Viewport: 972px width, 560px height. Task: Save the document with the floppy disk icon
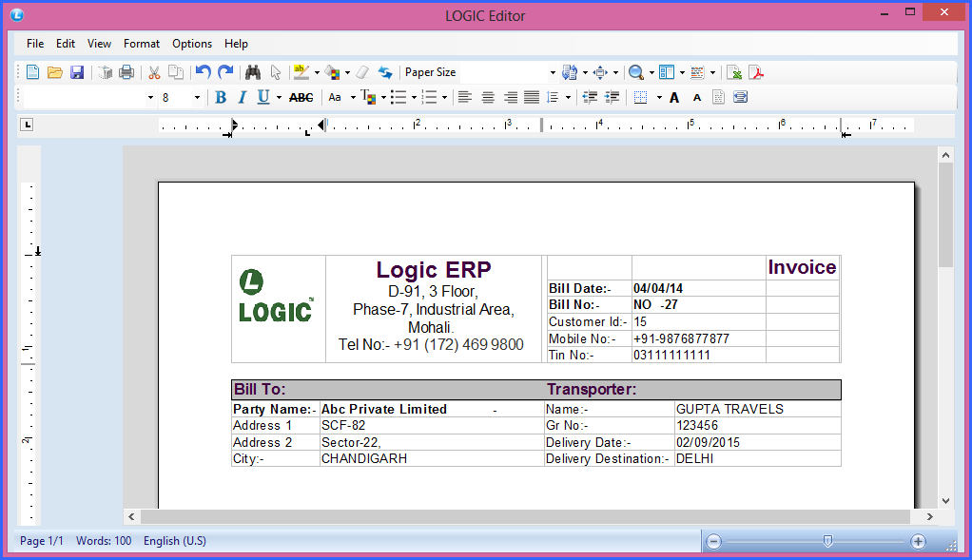tap(77, 72)
